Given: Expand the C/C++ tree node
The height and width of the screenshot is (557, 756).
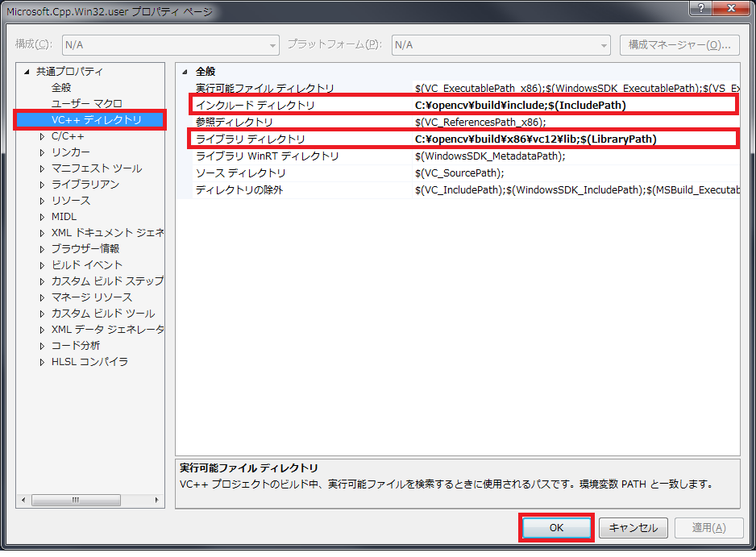Looking at the screenshot, I should coord(43,136).
